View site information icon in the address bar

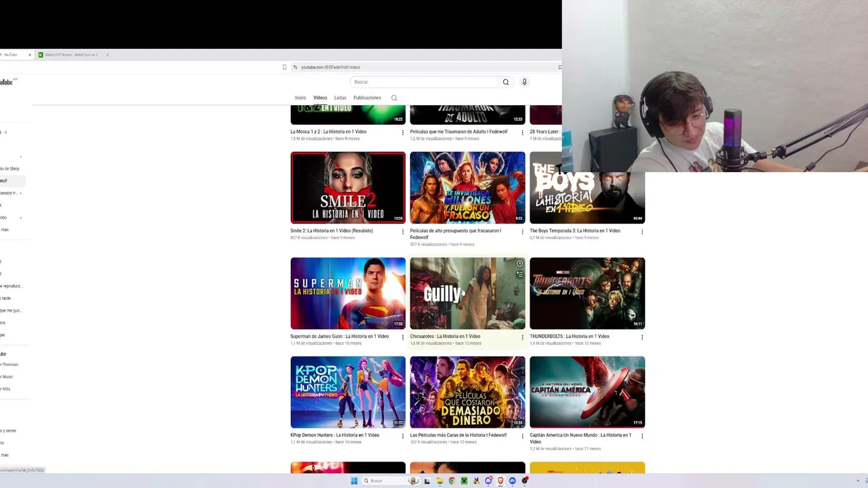[295, 67]
